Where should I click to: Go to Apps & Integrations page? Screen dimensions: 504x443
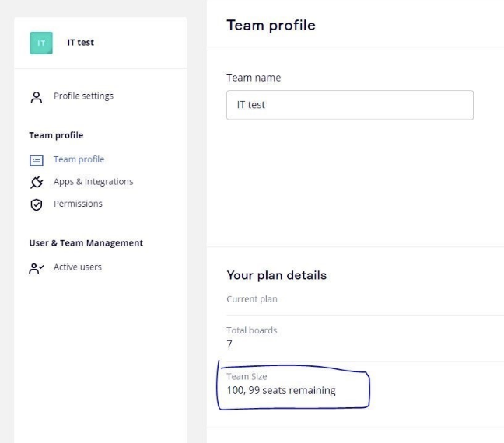click(93, 182)
